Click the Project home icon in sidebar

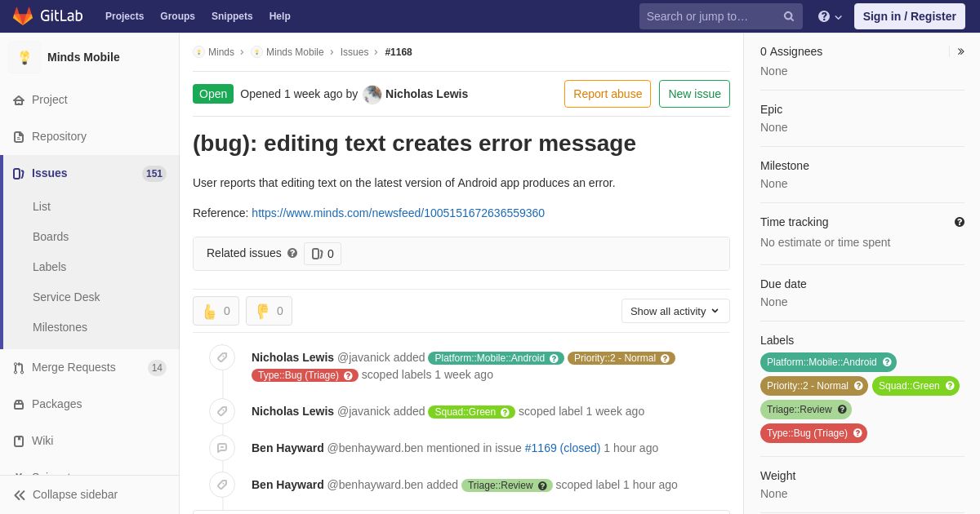coord(19,100)
